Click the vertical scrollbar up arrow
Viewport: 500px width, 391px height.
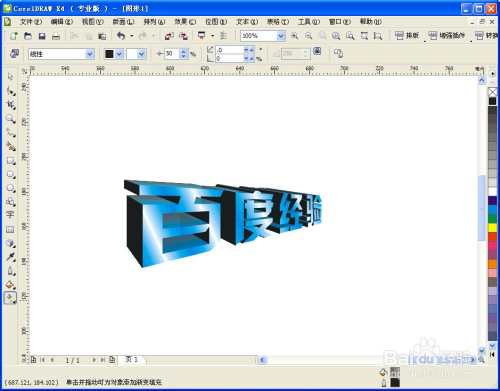click(481, 80)
